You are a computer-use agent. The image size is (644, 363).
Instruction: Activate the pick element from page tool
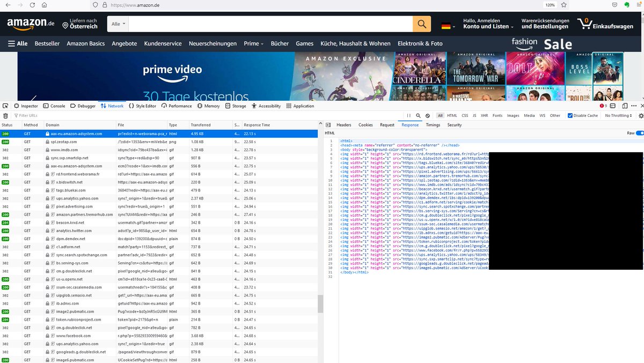5,106
